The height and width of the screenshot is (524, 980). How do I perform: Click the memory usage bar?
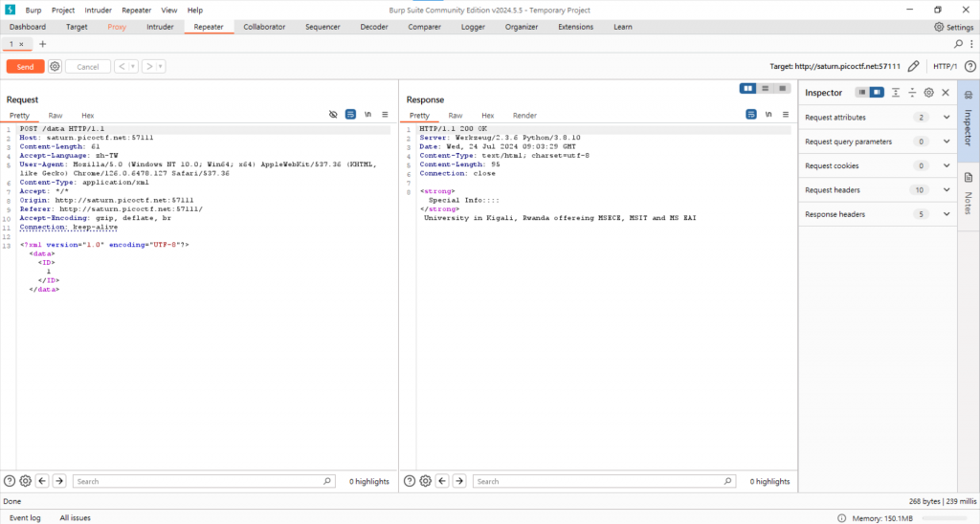(947, 518)
